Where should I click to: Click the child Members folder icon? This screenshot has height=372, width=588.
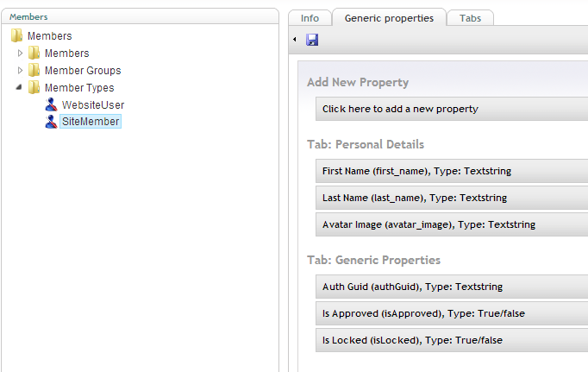[34, 53]
